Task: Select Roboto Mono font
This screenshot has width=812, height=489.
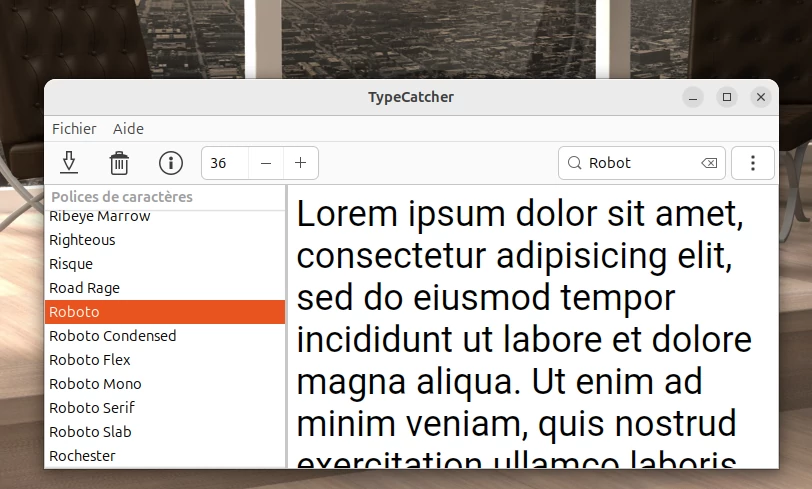Action: (165, 384)
